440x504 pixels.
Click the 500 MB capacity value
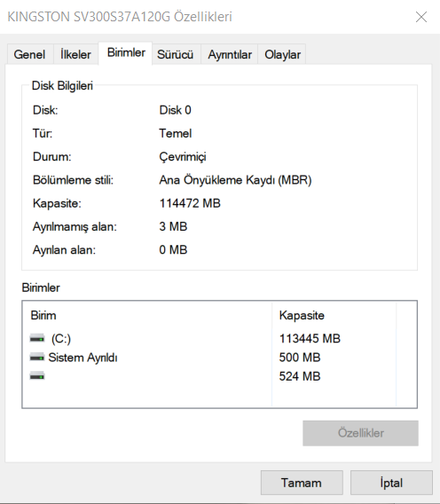click(x=300, y=358)
